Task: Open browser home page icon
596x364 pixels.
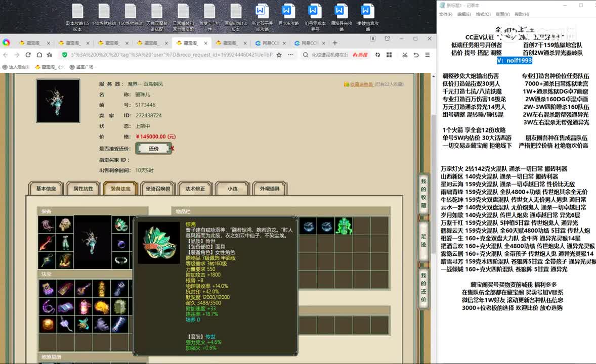Action: click(x=39, y=55)
